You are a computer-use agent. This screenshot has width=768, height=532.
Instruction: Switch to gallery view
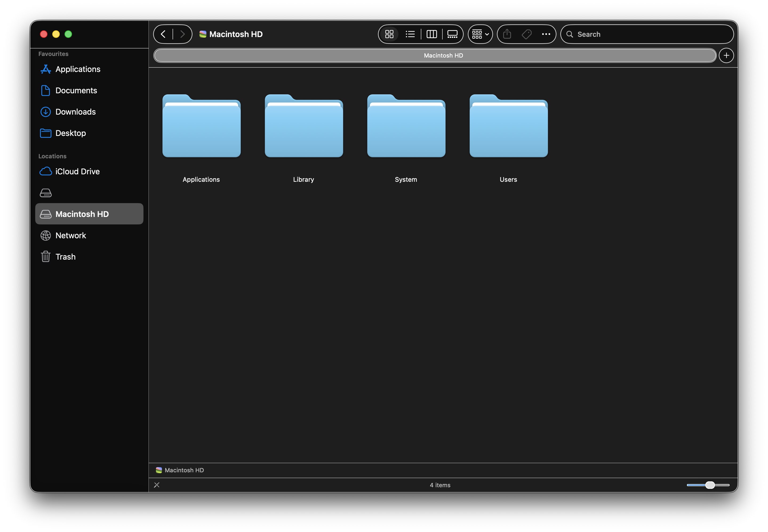click(452, 34)
